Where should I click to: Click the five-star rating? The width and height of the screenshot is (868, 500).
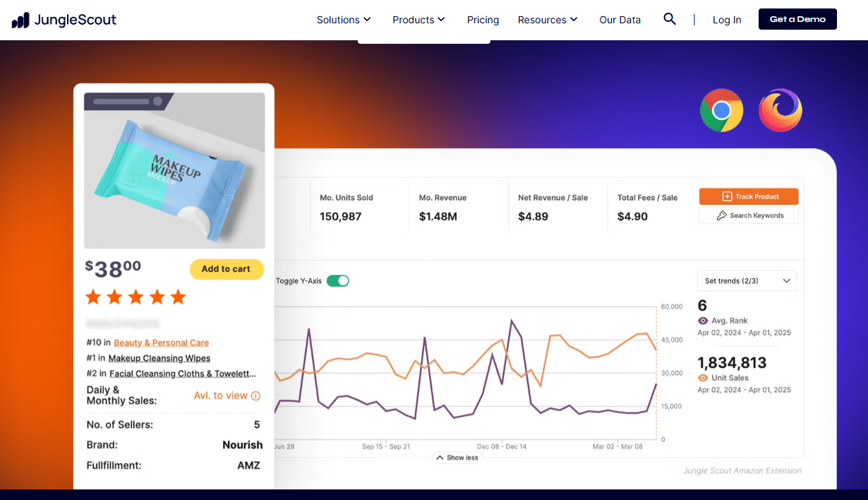click(135, 297)
